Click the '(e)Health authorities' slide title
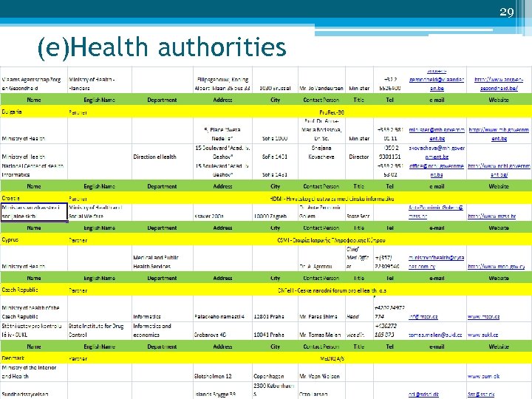Viewport: 532px width, 399px height. point(162,47)
